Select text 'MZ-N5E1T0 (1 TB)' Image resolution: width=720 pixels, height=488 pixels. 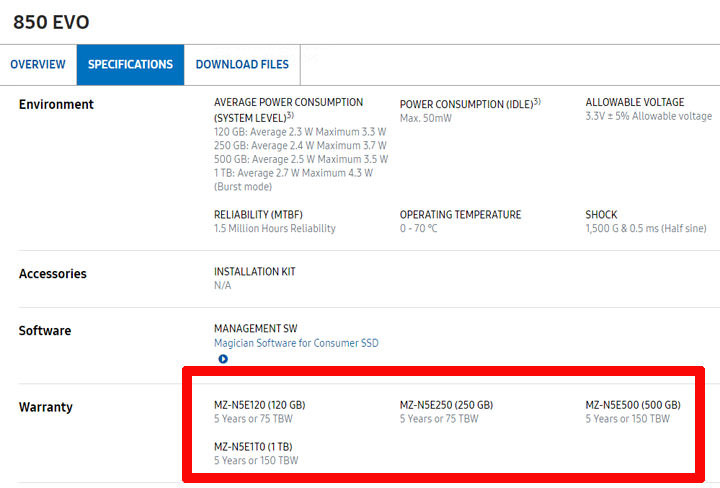coord(253,447)
